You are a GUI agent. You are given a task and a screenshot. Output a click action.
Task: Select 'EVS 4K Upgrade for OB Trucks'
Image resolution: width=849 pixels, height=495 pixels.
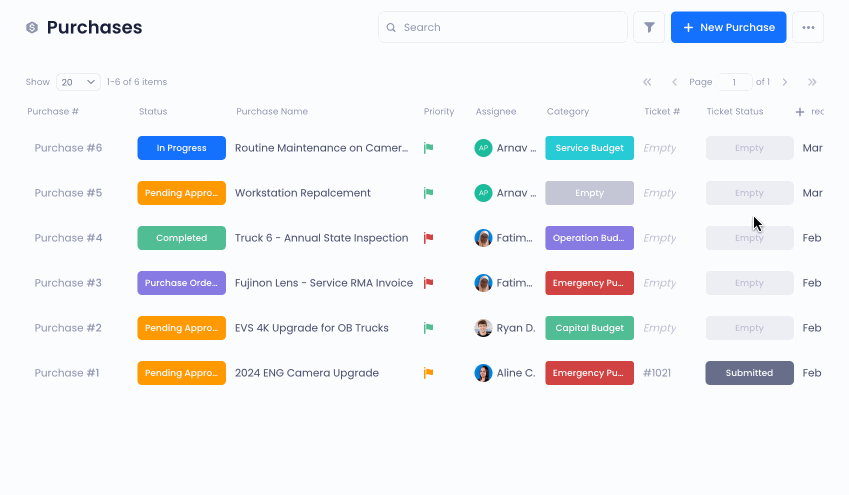(x=312, y=328)
